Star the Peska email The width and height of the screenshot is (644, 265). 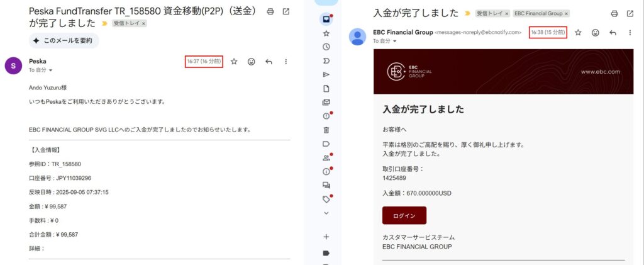point(234,62)
